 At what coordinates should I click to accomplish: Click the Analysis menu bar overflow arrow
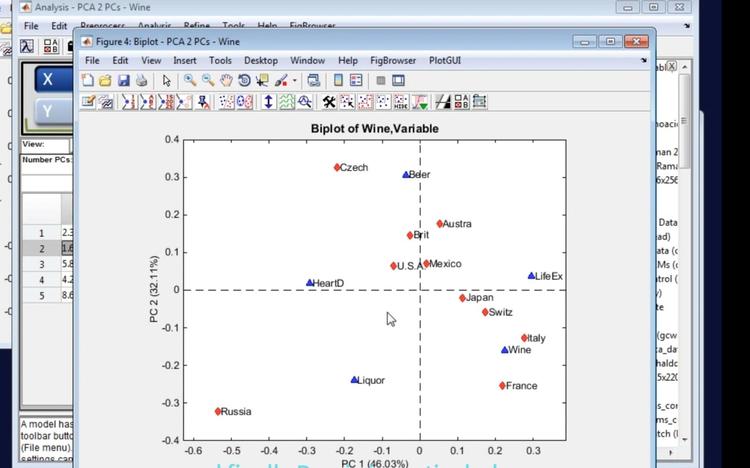point(687,26)
